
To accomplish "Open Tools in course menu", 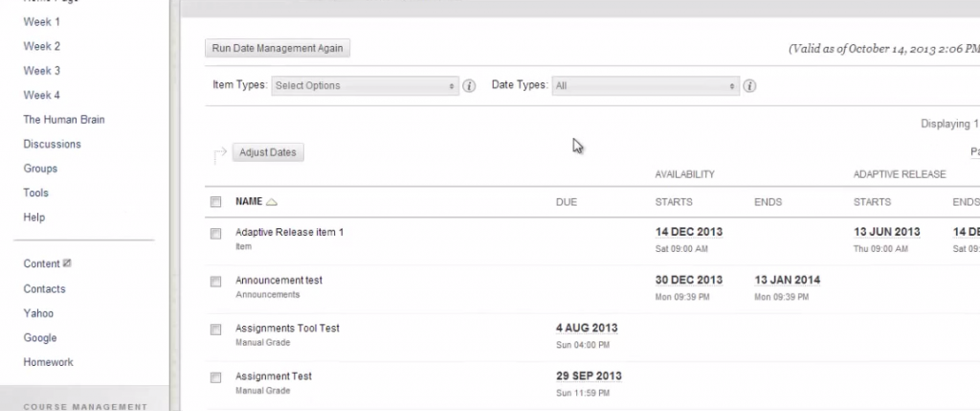I will [x=35, y=193].
